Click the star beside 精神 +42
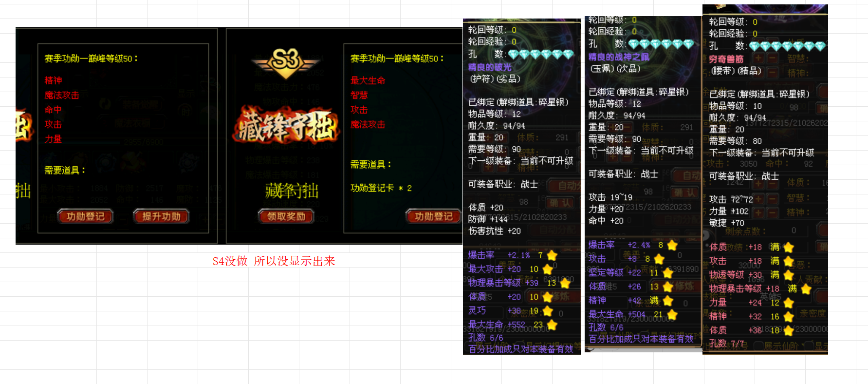Screen dimensions: 868x384 [x=667, y=301]
